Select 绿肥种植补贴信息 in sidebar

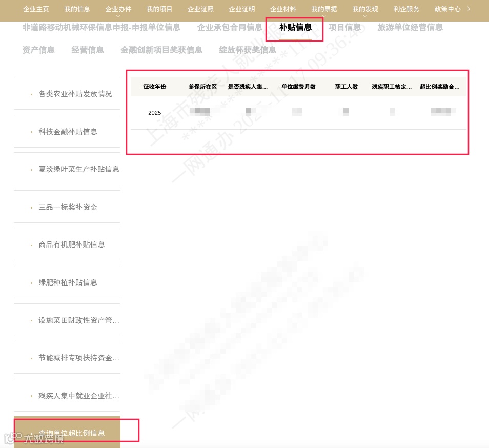(x=67, y=282)
